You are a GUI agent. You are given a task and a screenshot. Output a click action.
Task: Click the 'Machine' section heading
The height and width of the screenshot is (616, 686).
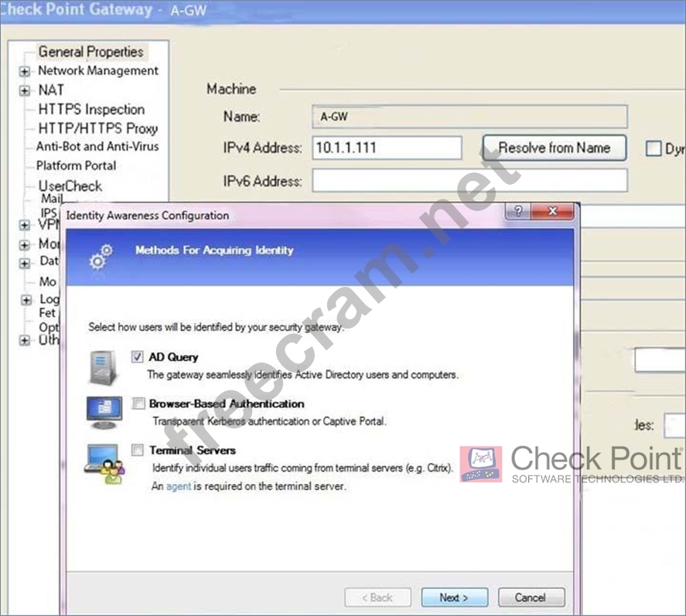[231, 89]
